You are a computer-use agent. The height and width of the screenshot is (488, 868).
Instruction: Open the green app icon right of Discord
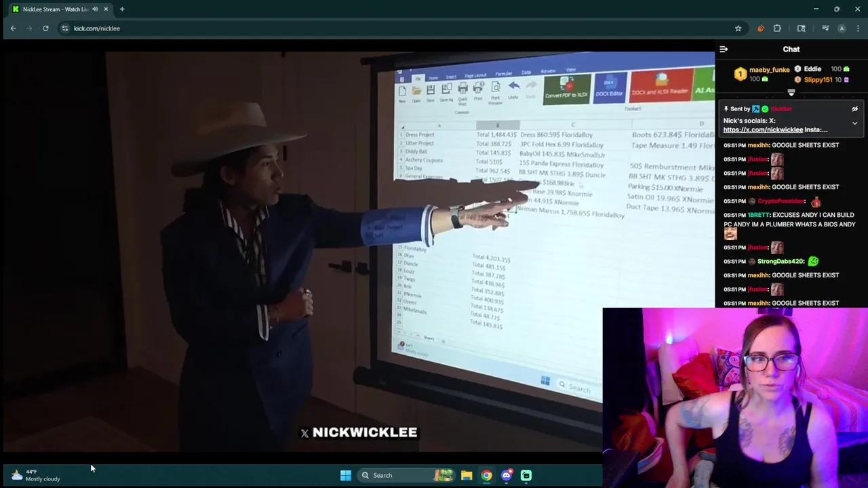526,475
